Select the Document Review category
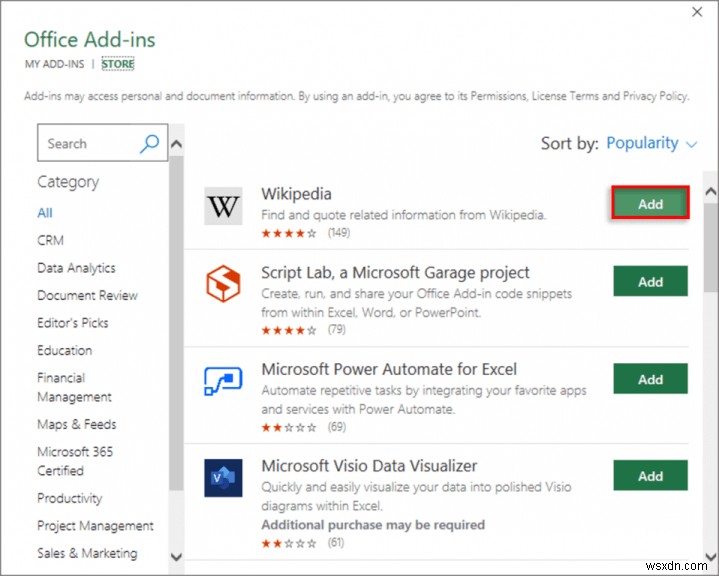The image size is (719, 576). [x=88, y=295]
